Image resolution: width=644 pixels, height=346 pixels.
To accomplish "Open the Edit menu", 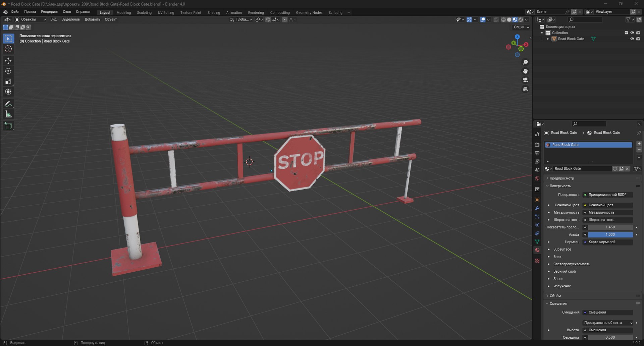I will tap(30, 12).
